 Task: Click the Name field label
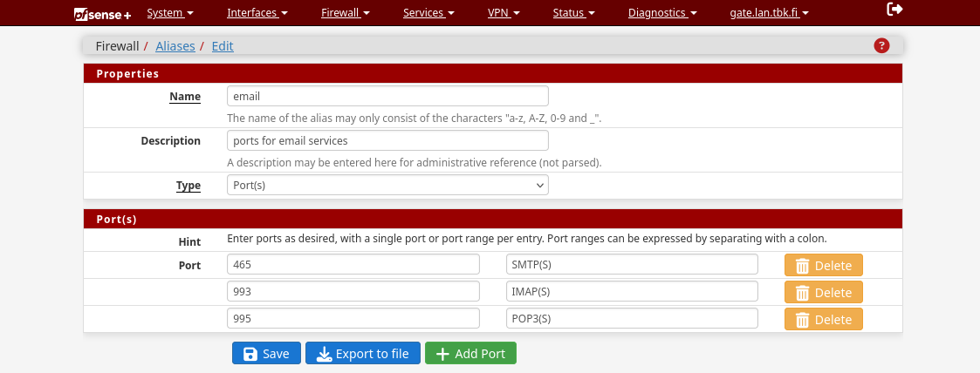(185, 97)
